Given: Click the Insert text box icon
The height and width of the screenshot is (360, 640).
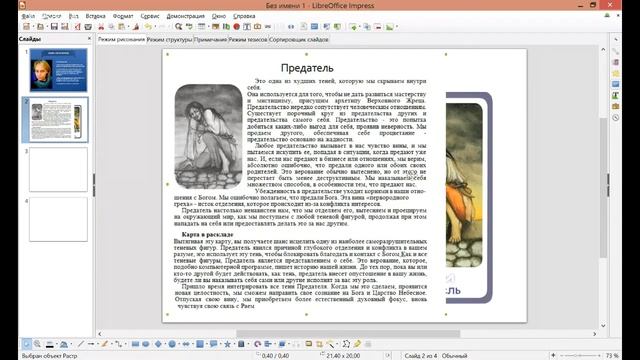Looking at the screenshot, I should point(247,27).
